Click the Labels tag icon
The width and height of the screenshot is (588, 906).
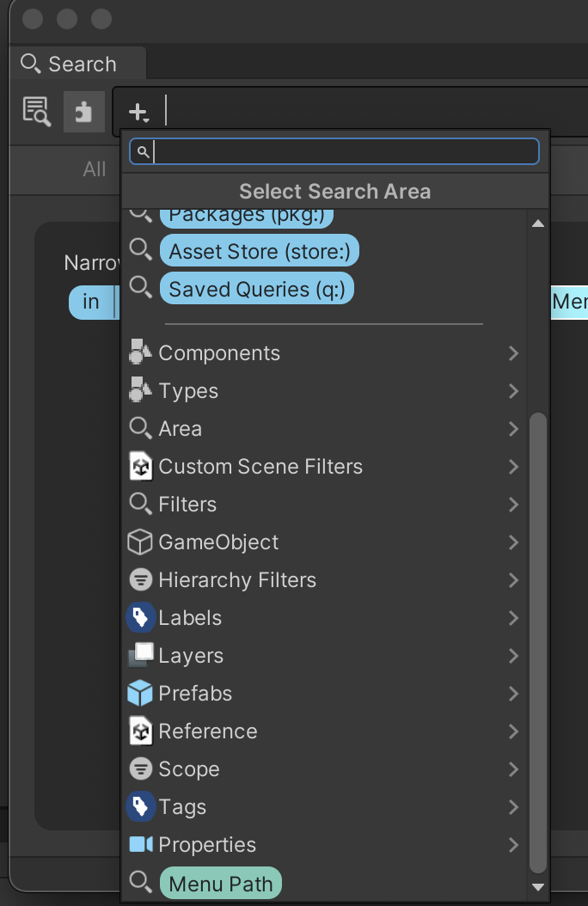(x=140, y=618)
